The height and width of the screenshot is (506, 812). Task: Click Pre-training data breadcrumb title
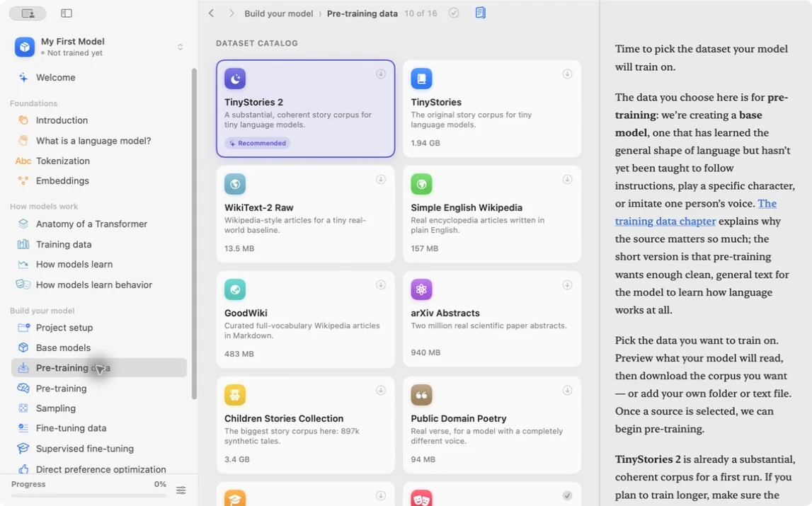pyautogui.click(x=362, y=13)
